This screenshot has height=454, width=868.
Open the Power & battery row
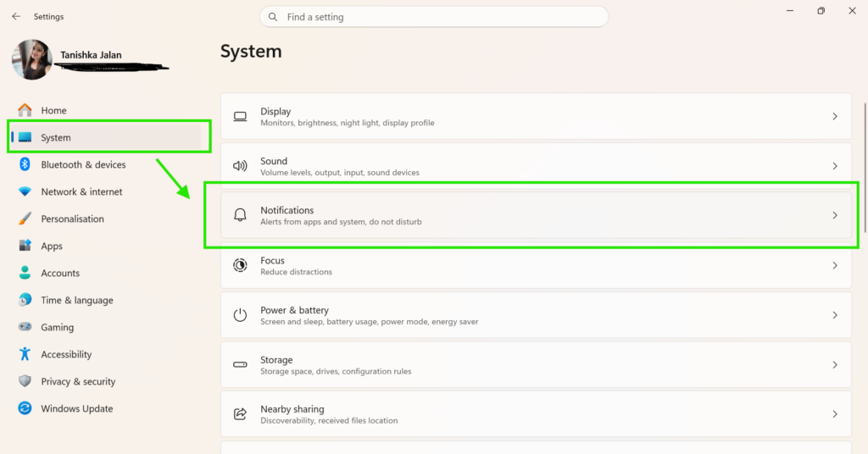click(x=536, y=315)
